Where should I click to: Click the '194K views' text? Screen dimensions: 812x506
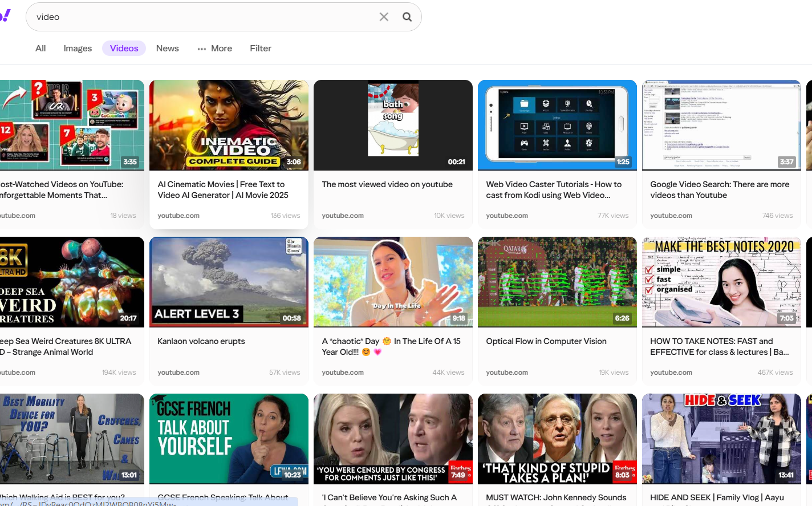[x=119, y=373]
